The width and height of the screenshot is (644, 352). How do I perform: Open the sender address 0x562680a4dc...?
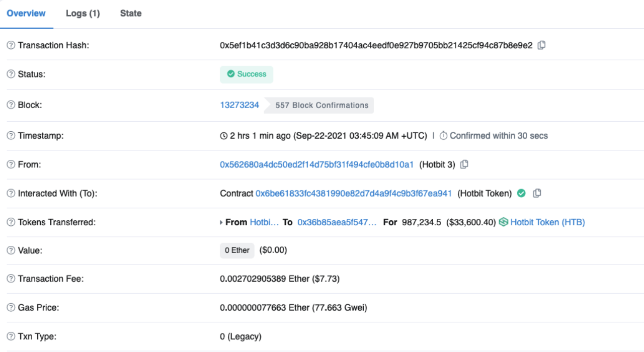tap(316, 164)
